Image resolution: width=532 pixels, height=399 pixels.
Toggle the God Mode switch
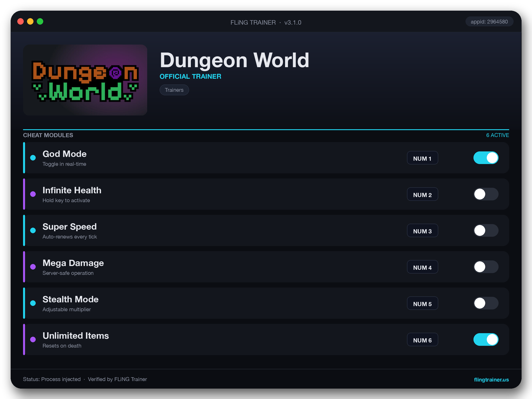pyautogui.click(x=486, y=158)
